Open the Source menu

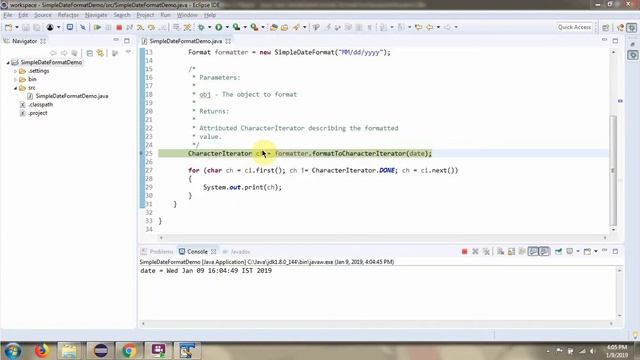[x=43, y=15]
